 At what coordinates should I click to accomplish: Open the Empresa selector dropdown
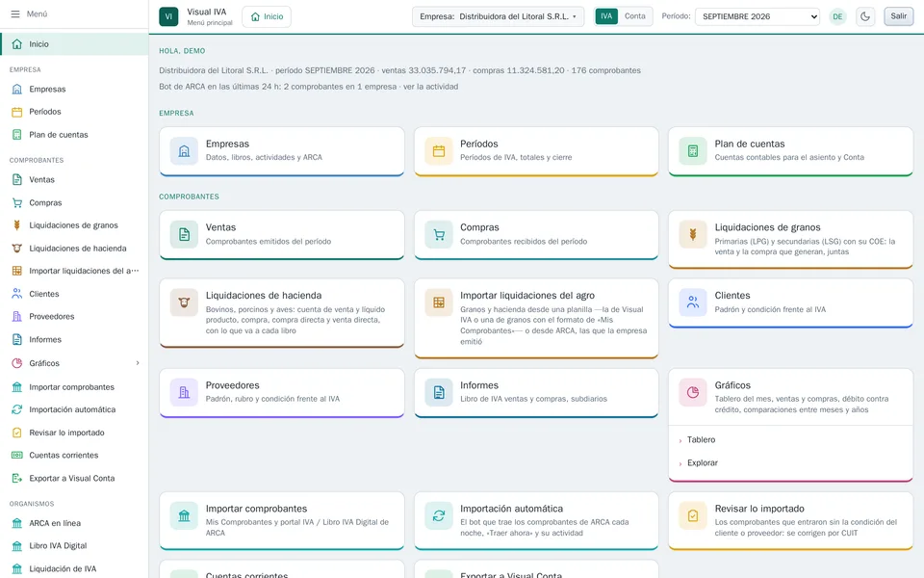pyautogui.click(x=498, y=16)
